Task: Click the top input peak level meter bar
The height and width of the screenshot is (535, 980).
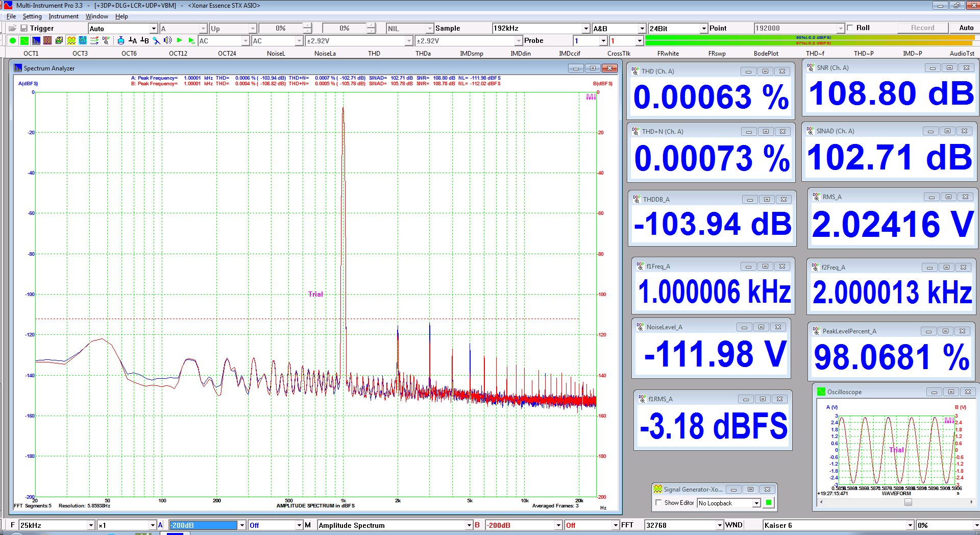Action: coord(812,37)
